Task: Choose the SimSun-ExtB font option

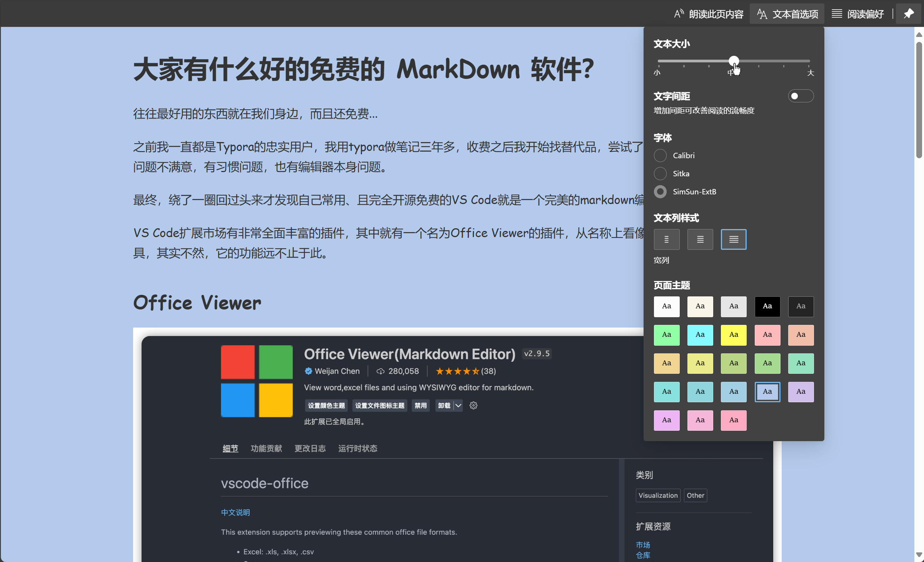Action: point(660,192)
